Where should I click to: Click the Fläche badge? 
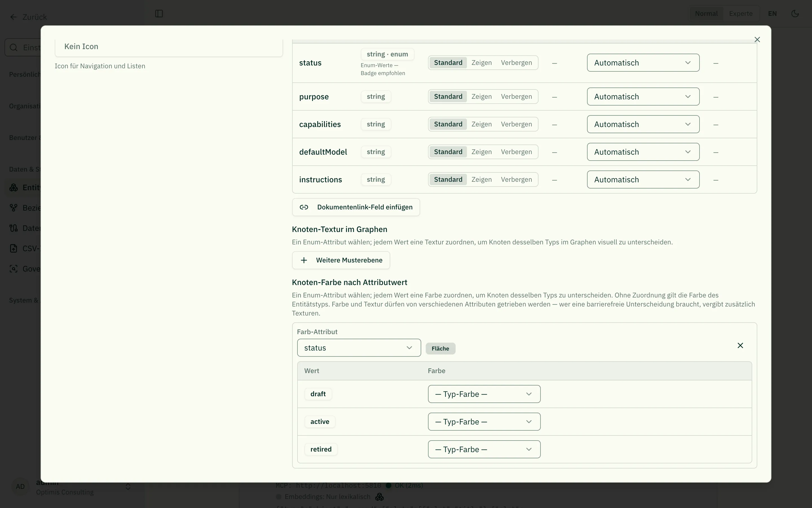click(440, 349)
